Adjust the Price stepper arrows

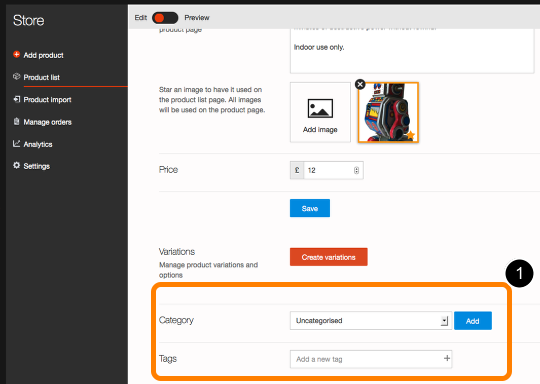click(356, 170)
